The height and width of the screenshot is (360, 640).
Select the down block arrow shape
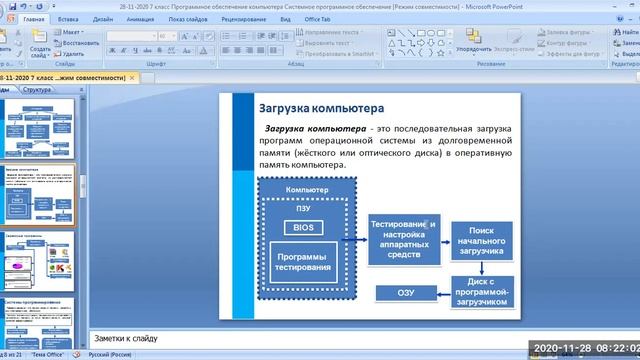[x=431, y=43]
